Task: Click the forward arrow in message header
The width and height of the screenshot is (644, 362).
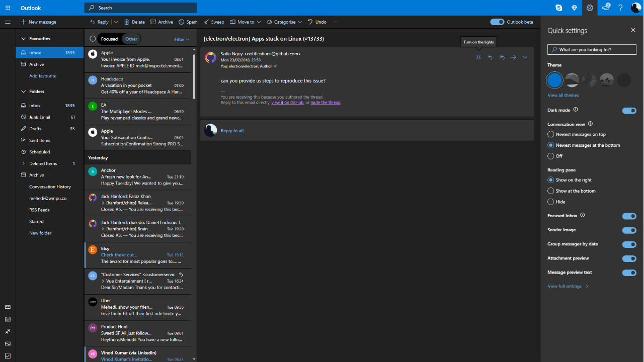Action: (x=513, y=57)
